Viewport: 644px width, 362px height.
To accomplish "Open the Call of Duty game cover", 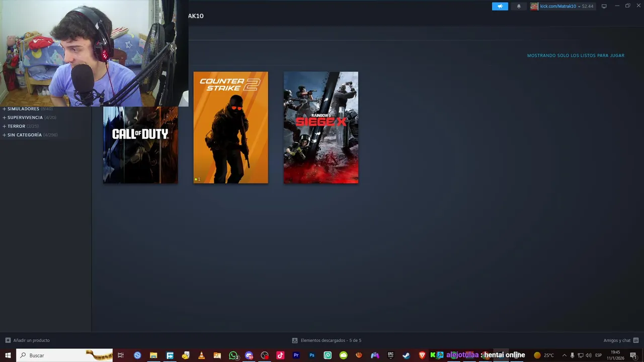I will 140,145.
